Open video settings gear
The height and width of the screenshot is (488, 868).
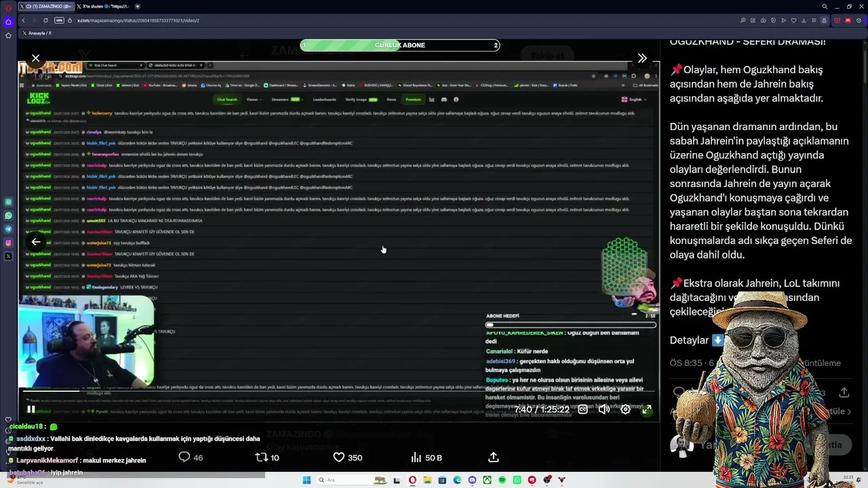click(x=625, y=409)
